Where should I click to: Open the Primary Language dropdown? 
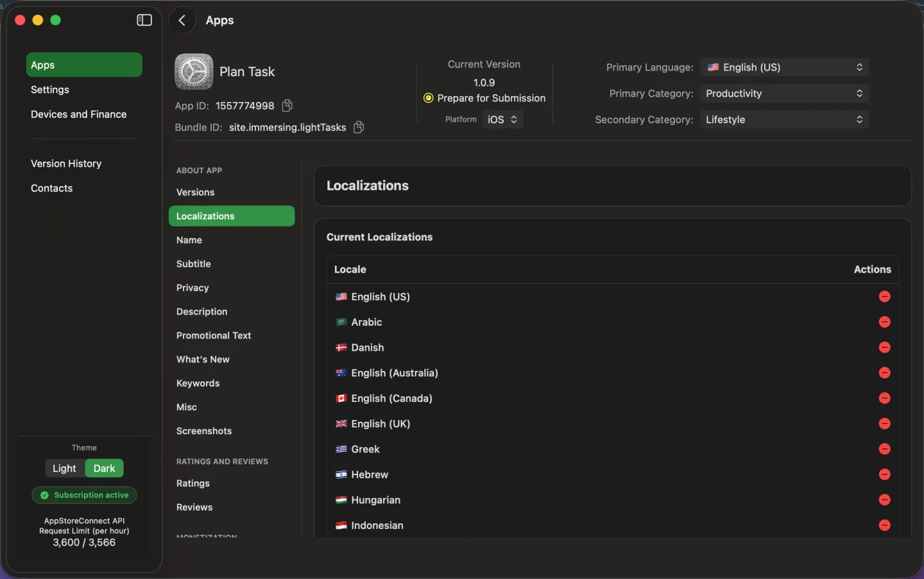[x=784, y=67]
